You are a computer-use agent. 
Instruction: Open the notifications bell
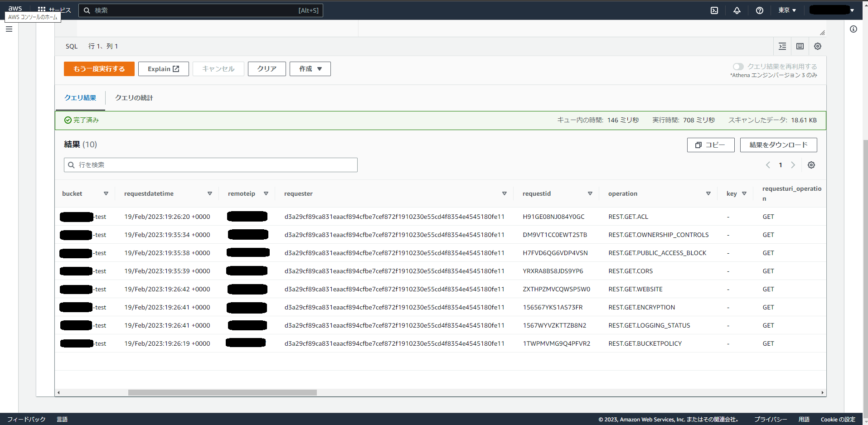pos(737,10)
